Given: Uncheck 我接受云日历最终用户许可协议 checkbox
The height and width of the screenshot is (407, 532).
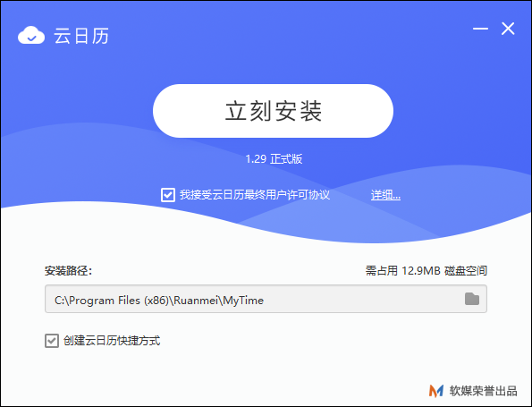Looking at the screenshot, I should pyautogui.click(x=168, y=195).
